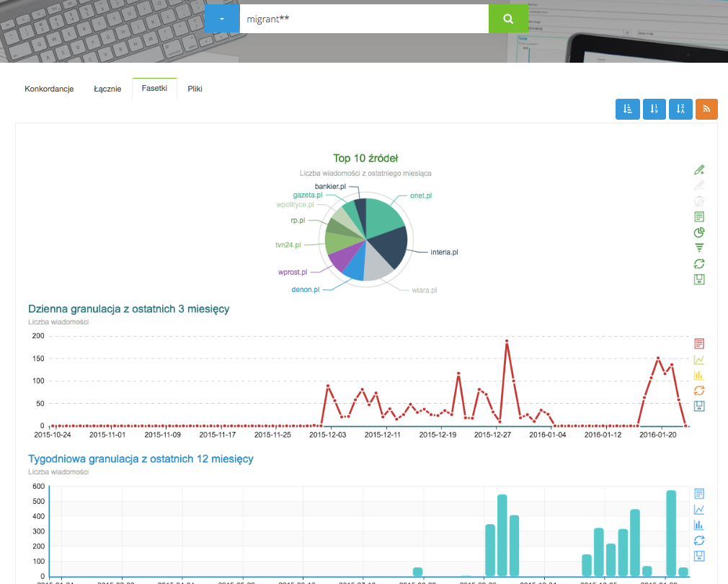Screen dimensions: 728x584
Task: Open the Łącznie tab
Action: pyautogui.click(x=107, y=89)
